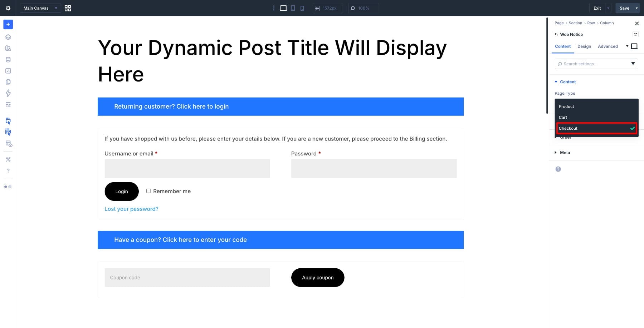The image size is (644, 328).
Task: Open the Main Canvas dropdown
Action: 40,8
